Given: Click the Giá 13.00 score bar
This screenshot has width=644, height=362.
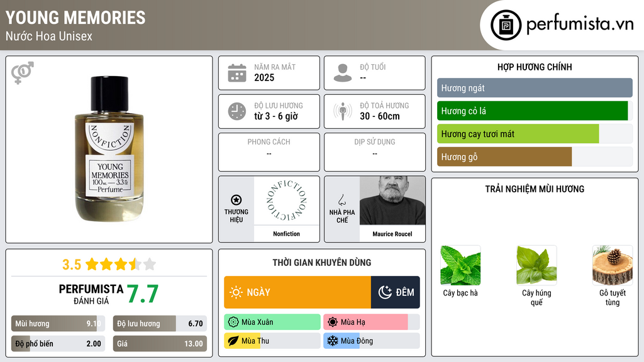Looking at the screenshot, I should 160,344.
